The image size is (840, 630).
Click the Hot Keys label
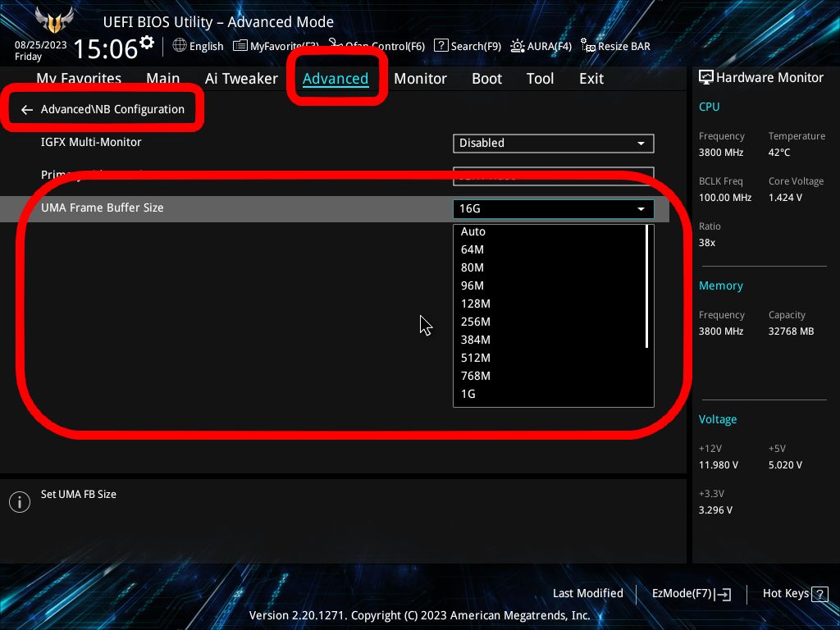785,594
